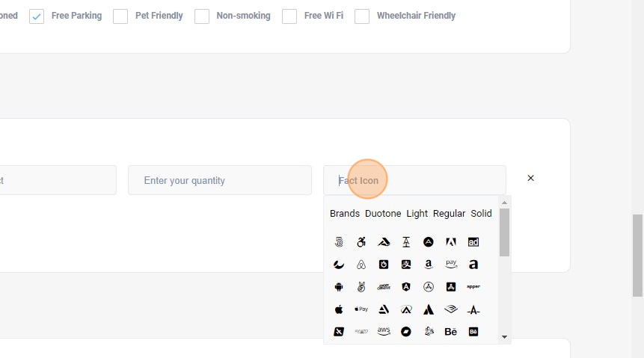Uncheck the Free Parking checkbox
Image resolution: width=644 pixels, height=358 pixels.
click(37, 16)
